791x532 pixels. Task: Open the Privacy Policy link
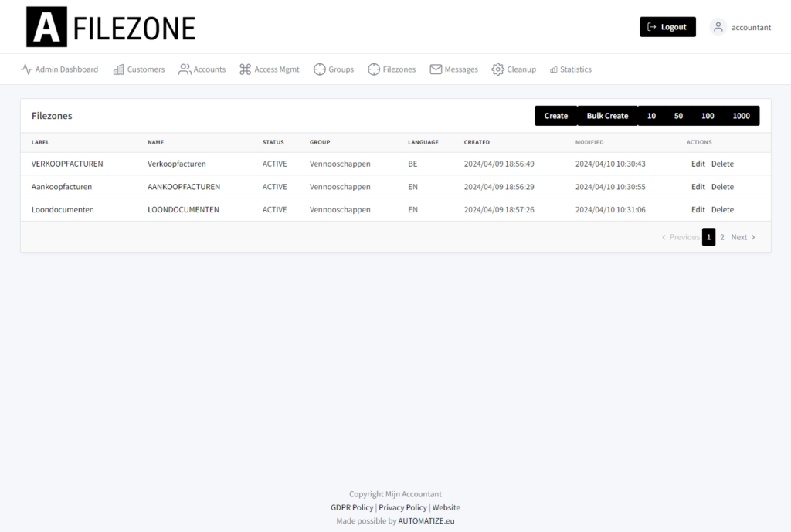point(402,507)
